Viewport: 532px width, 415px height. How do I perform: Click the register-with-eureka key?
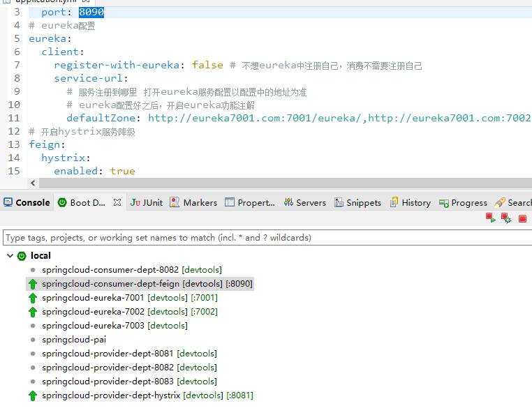(117, 65)
